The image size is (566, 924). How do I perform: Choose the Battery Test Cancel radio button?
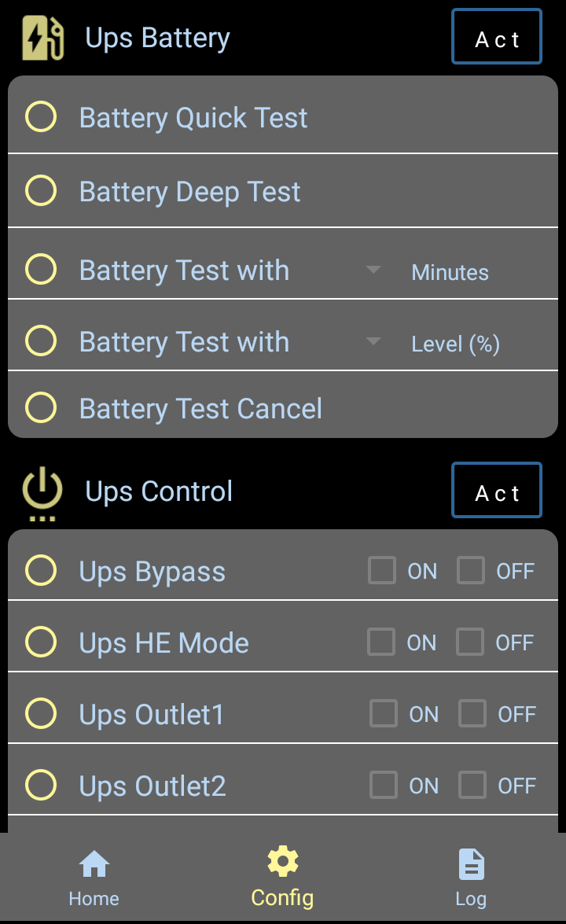coord(41,408)
